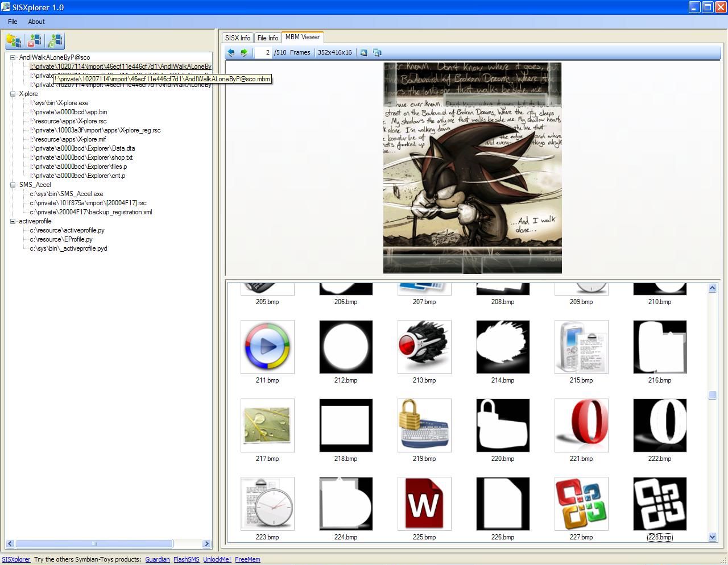Select thumbnail 212.bmp white circle mask

click(x=346, y=347)
